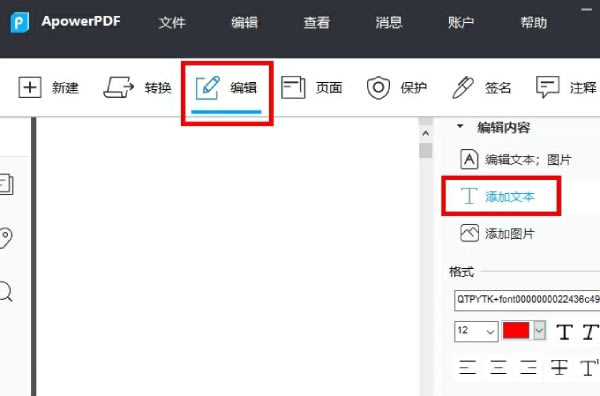Open the page thumbnails sidebar icon

tap(6, 184)
